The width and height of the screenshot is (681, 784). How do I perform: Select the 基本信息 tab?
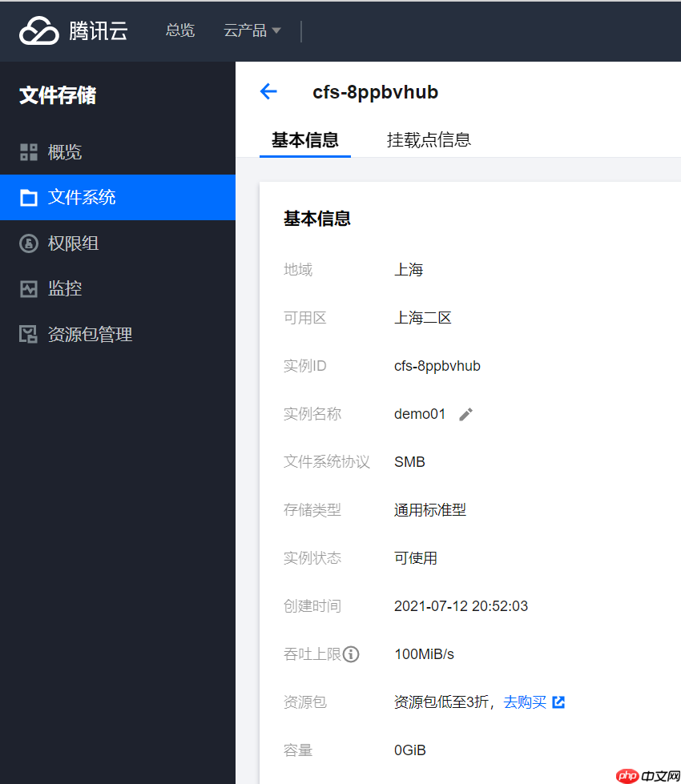point(304,139)
